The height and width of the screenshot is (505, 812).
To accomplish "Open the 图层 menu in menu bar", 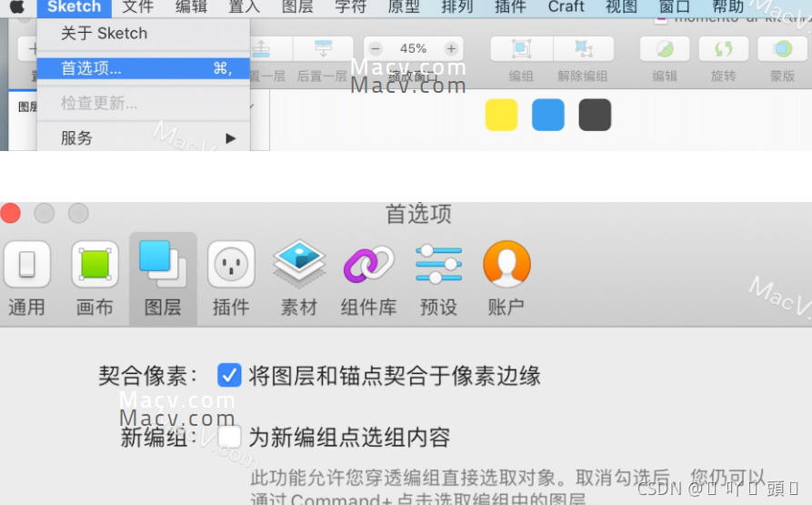I will (297, 6).
